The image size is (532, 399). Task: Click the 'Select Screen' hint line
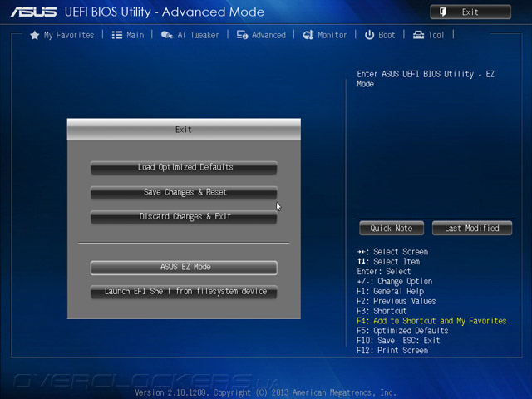pyautogui.click(x=392, y=252)
